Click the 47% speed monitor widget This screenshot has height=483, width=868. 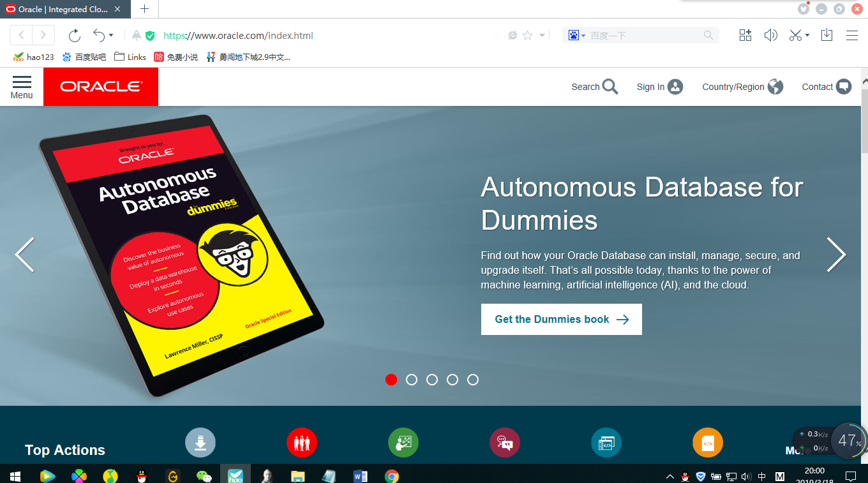849,440
